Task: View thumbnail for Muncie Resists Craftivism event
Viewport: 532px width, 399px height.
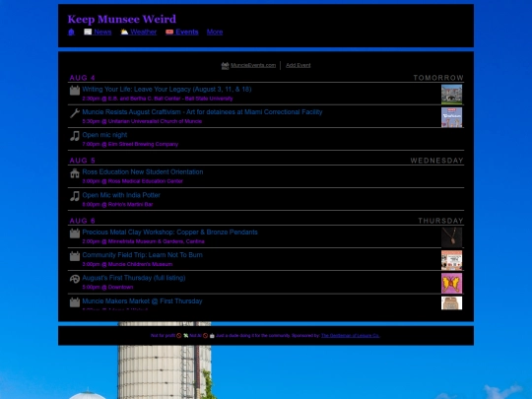Action: click(451, 117)
